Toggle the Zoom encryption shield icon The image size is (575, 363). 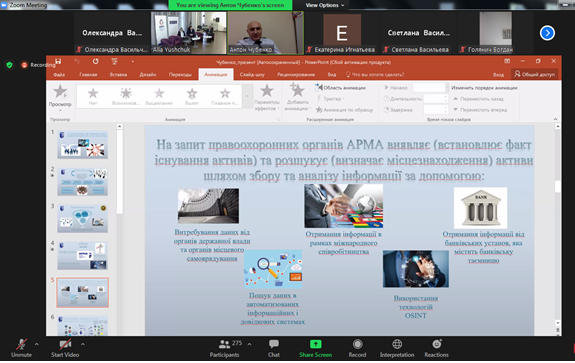tap(10, 65)
